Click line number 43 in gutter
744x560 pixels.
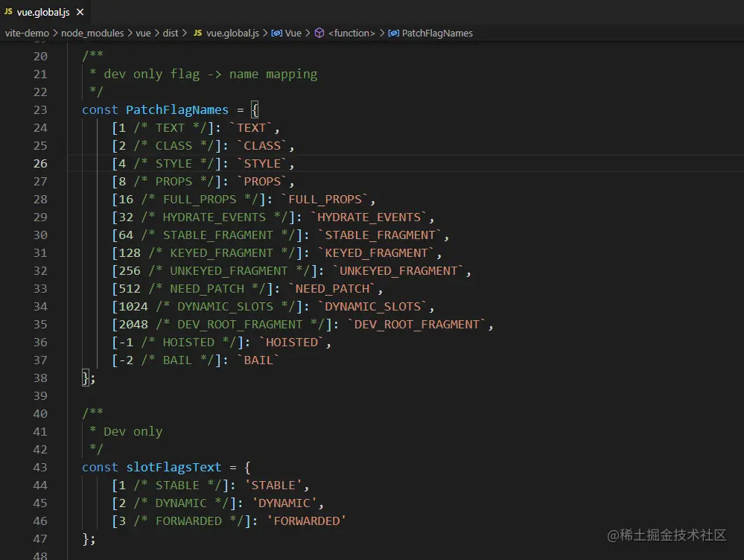click(x=40, y=468)
